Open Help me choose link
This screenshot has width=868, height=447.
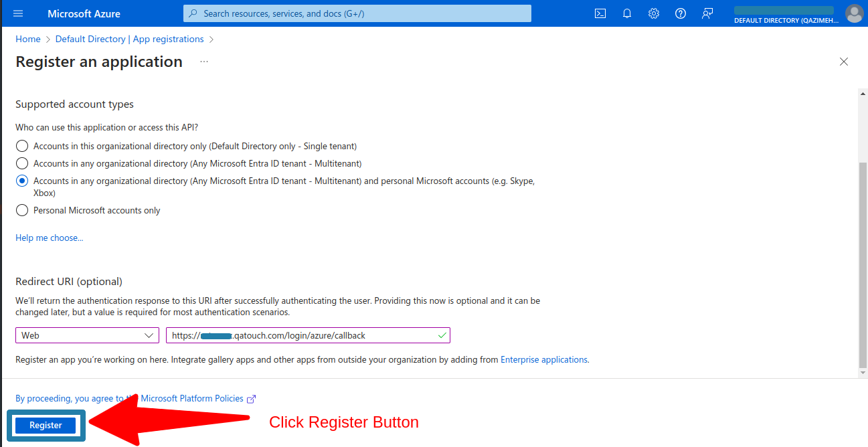[50, 238]
